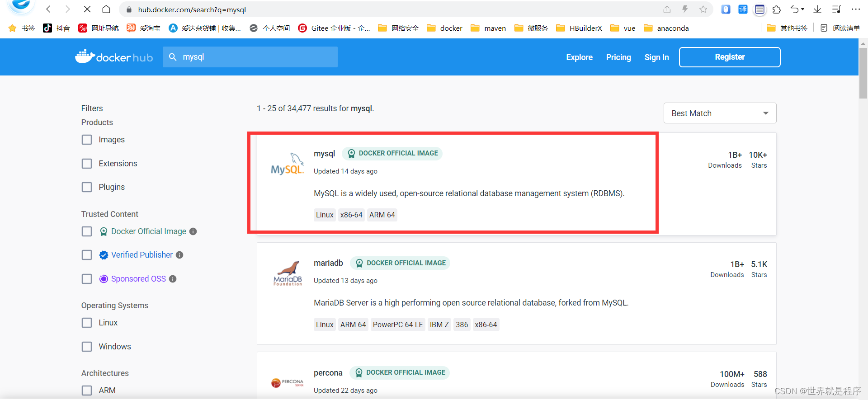Expand the 网络安全 bookmarks folder
The image size is (868, 400).
(398, 28)
